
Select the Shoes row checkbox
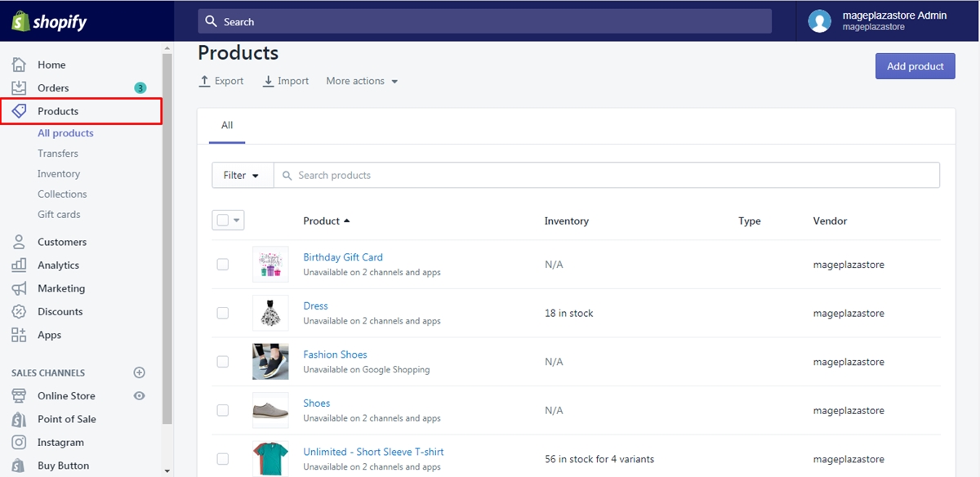pos(223,410)
